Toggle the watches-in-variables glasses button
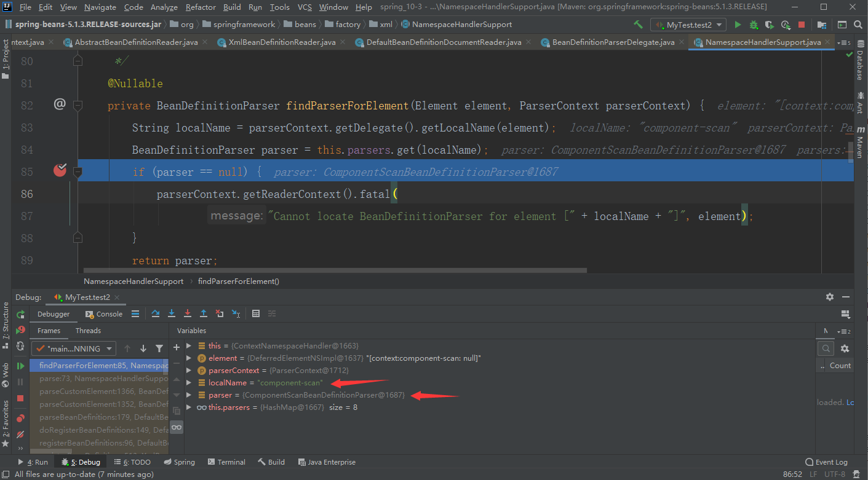This screenshot has width=868, height=480. (177, 427)
